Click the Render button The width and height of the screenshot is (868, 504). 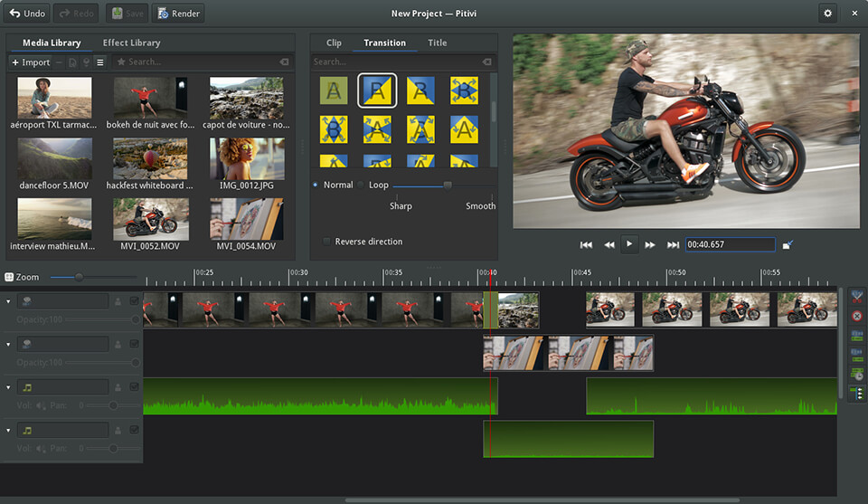click(x=179, y=14)
